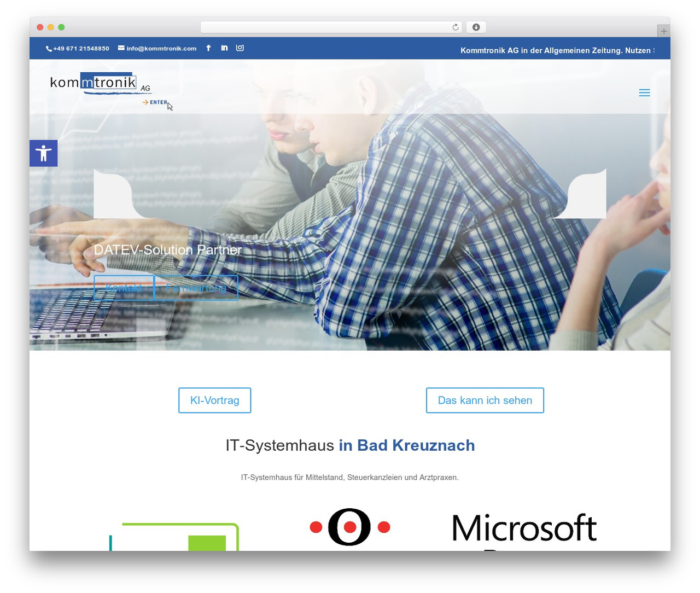Image resolution: width=700 pixels, height=593 pixels.
Task: Open the blue accessibility widget button
Action: click(x=44, y=153)
